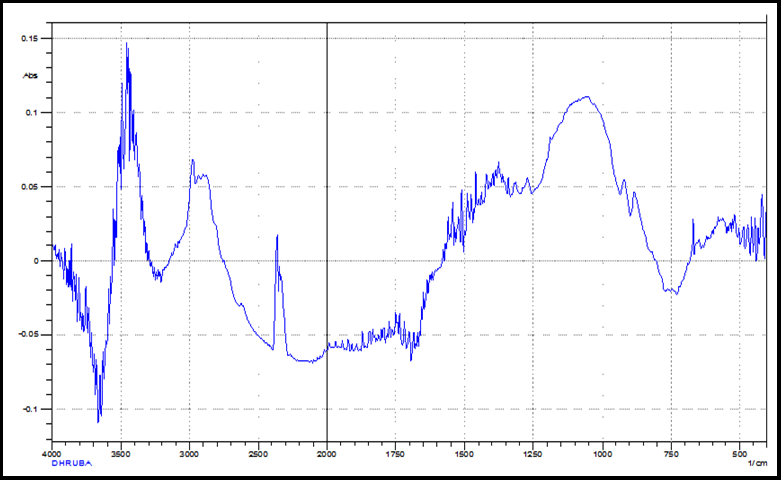781x480 pixels.
Task: Click the 1/cm x-axis unit label
Action: (x=757, y=462)
